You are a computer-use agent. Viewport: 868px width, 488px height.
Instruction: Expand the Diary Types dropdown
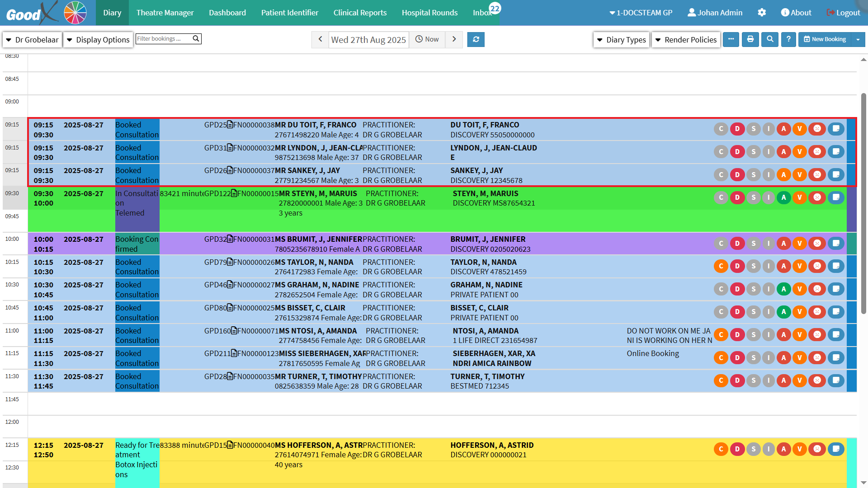click(621, 40)
